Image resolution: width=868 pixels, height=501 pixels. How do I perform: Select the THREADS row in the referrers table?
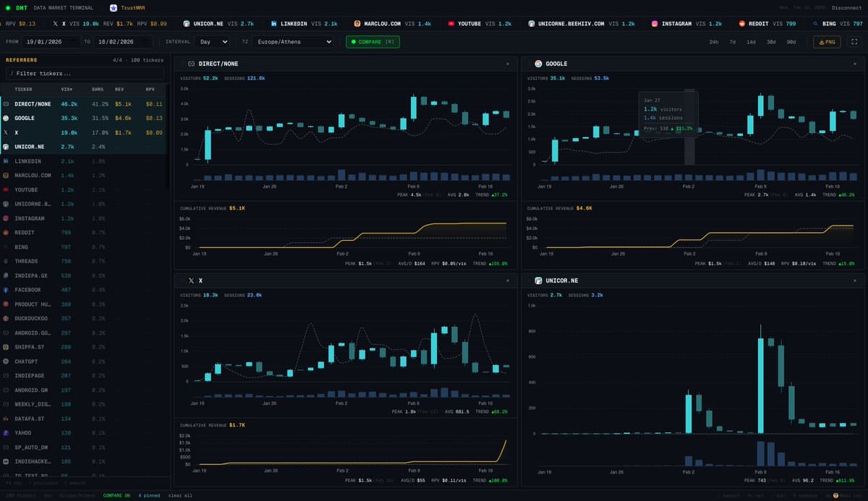[x=83, y=261]
